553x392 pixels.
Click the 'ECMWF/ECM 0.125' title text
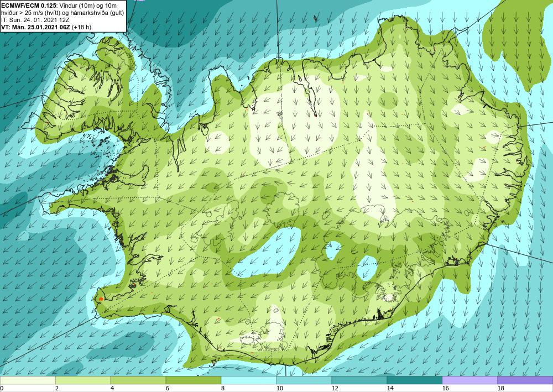click(x=29, y=6)
